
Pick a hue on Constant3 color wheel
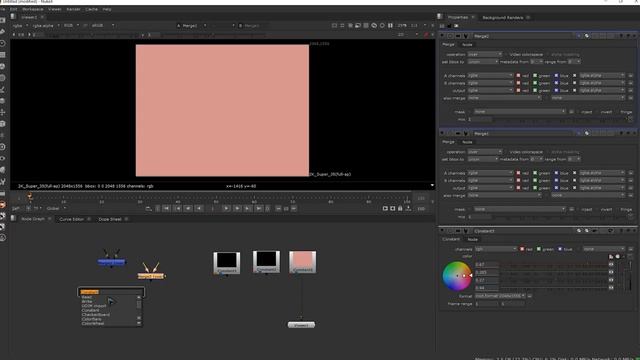457,276
